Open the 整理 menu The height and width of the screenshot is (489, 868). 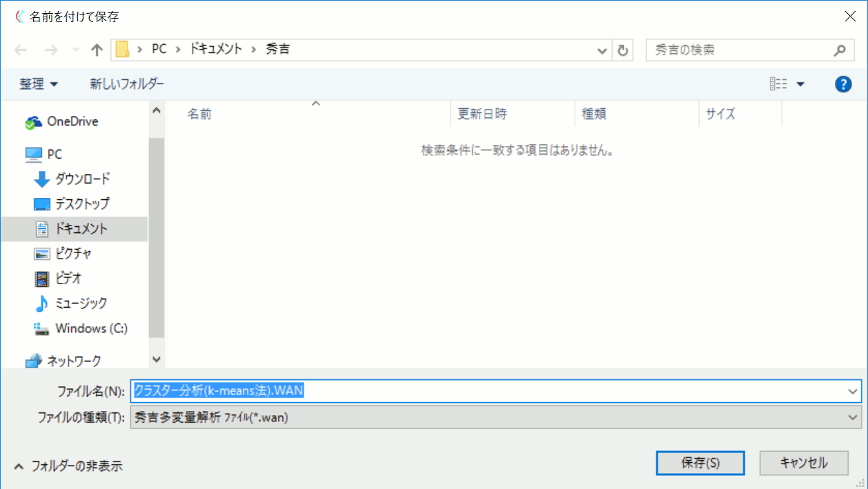click(x=39, y=84)
